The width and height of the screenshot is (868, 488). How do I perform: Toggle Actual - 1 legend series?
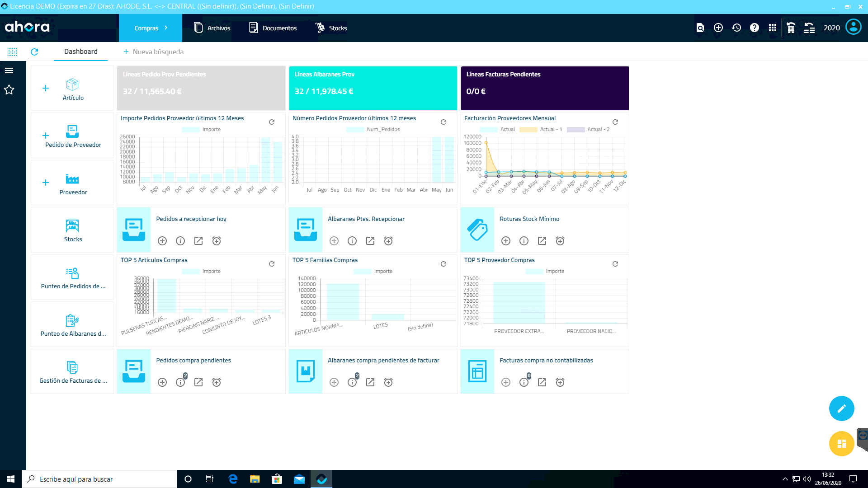(541, 130)
